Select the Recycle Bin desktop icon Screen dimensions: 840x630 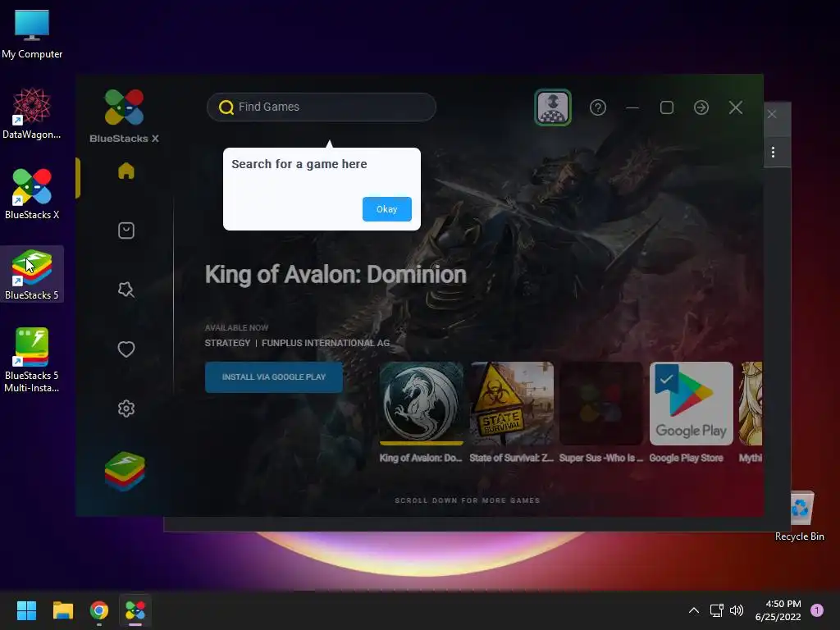coord(799,517)
